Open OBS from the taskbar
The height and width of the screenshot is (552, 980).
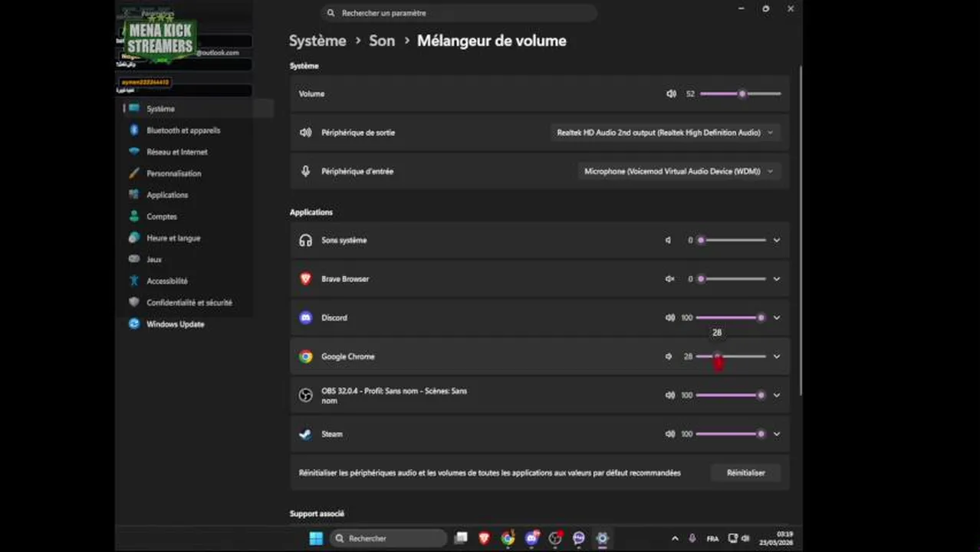555,538
